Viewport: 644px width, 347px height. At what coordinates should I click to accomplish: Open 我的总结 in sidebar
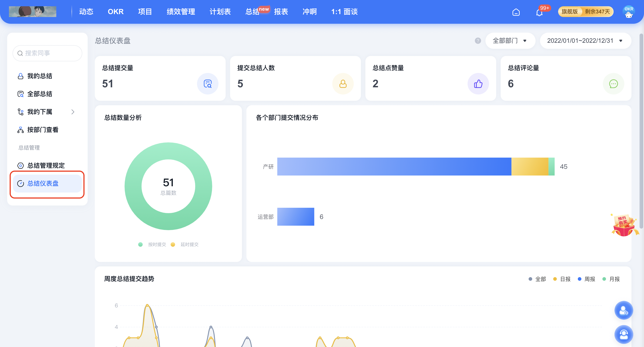coord(47,76)
